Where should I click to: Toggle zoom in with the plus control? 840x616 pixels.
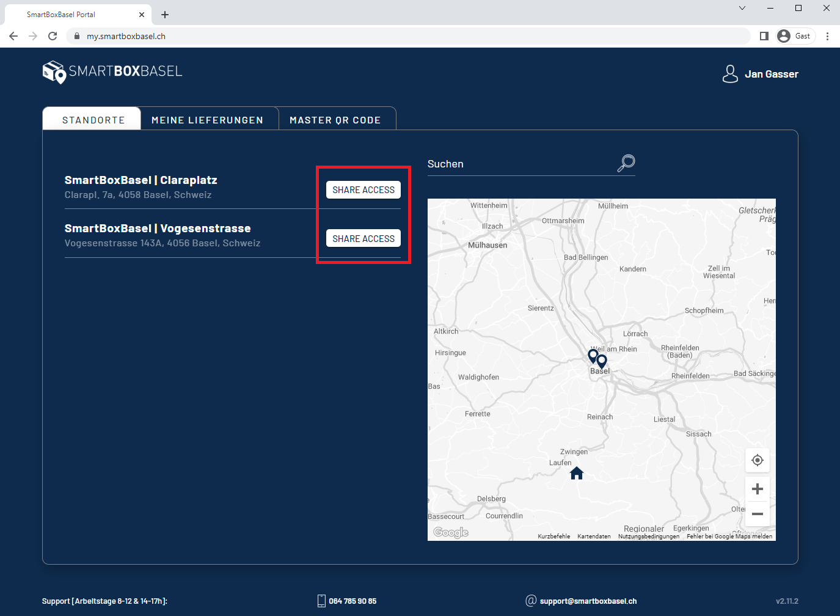tap(758, 488)
